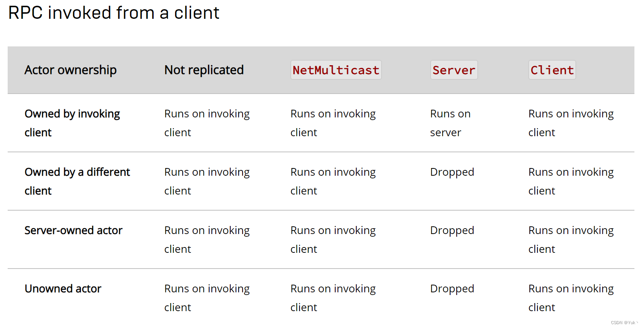Click NetMulticast cell for Unowned actor
Viewport: 644px width, 328px height.
pos(333,298)
